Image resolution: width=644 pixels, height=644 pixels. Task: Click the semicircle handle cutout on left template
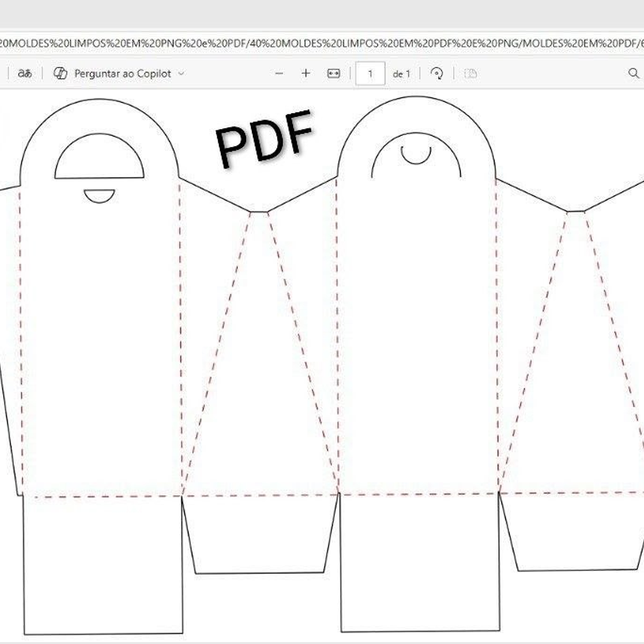100,155
